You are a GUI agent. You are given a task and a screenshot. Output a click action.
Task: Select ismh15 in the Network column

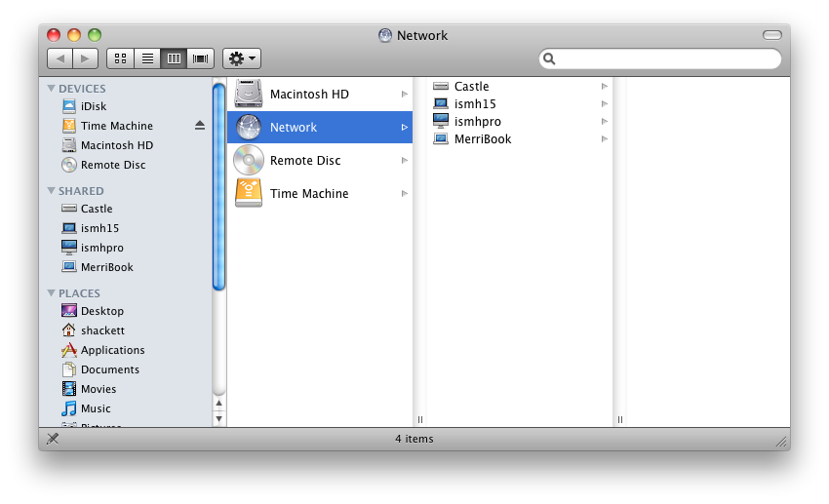(x=520, y=103)
